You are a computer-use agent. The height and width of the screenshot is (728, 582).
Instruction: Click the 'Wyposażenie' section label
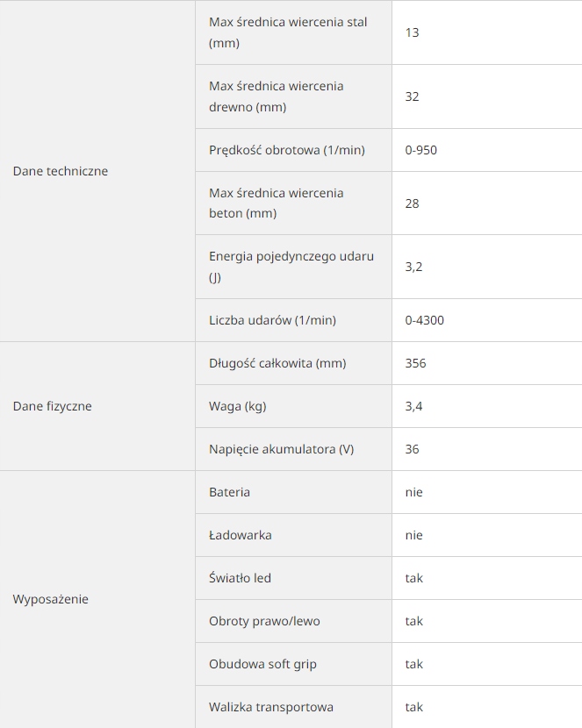click(x=51, y=600)
